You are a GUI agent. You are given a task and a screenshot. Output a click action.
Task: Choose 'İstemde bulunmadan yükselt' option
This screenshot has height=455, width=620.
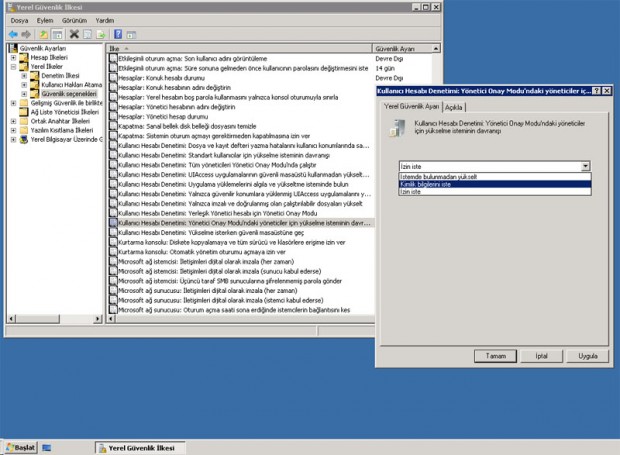pos(438,176)
